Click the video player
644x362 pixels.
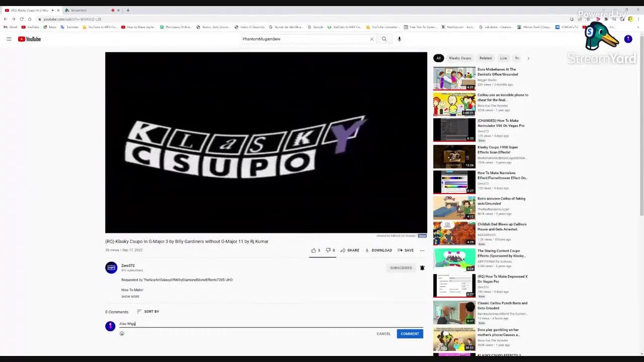pyautogui.click(x=266, y=143)
